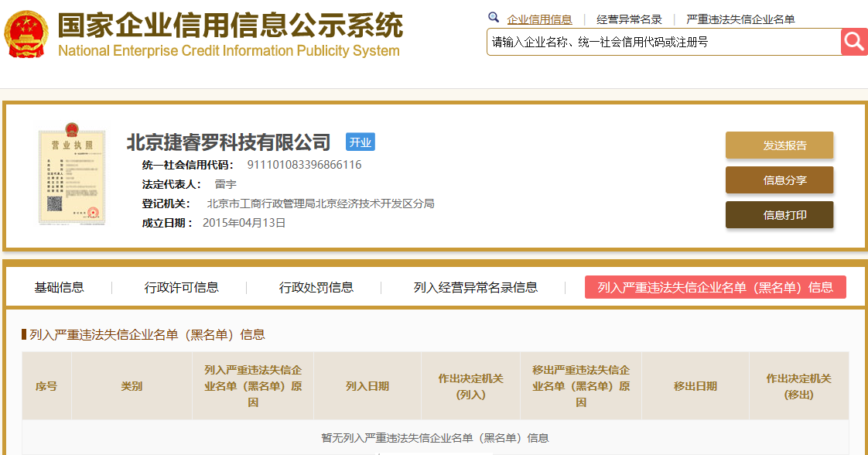
Task: Click the national emblem logo
Action: pos(26,35)
